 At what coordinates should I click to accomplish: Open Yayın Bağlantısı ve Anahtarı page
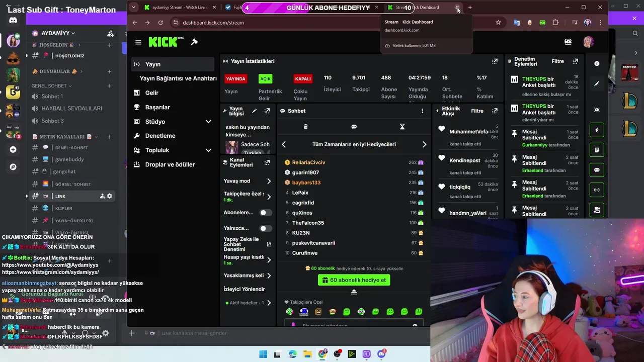point(178,78)
